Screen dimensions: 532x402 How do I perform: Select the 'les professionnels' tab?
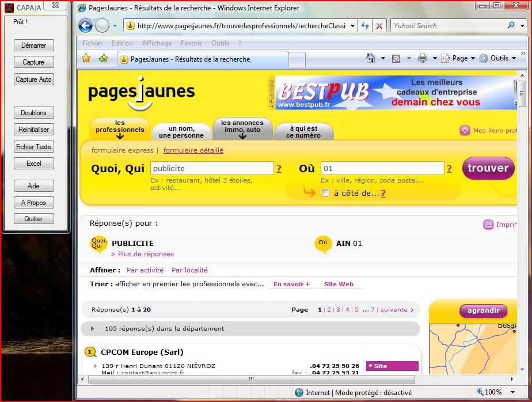coord(120,129)
